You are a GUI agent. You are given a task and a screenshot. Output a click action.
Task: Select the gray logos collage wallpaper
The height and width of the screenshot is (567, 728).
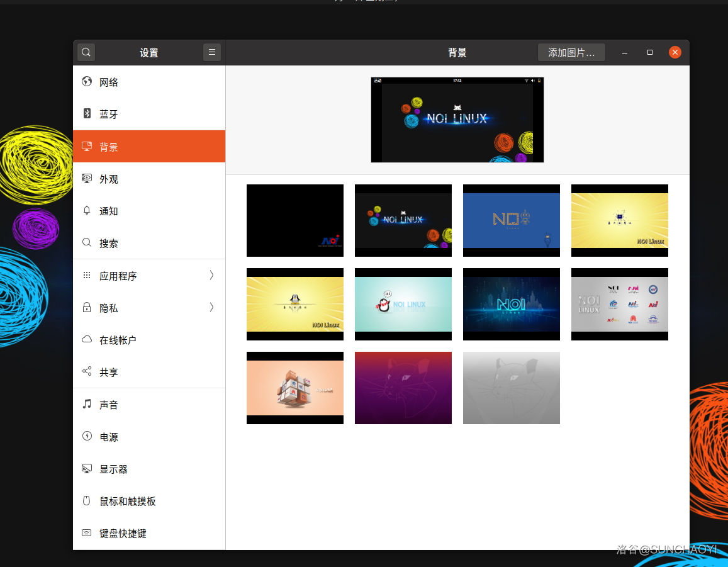click(619, 304)
